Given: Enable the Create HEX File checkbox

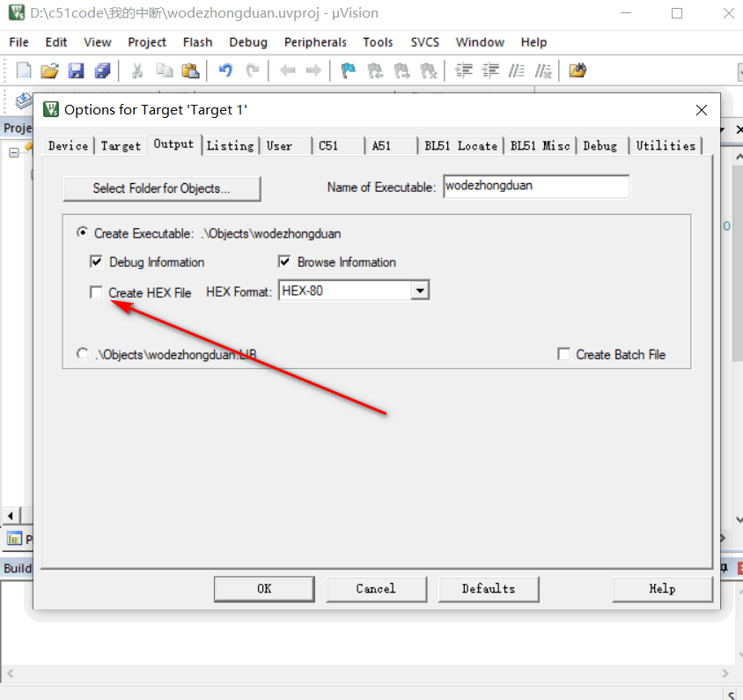Looking at the screenshot, I should tap(96, 292).
